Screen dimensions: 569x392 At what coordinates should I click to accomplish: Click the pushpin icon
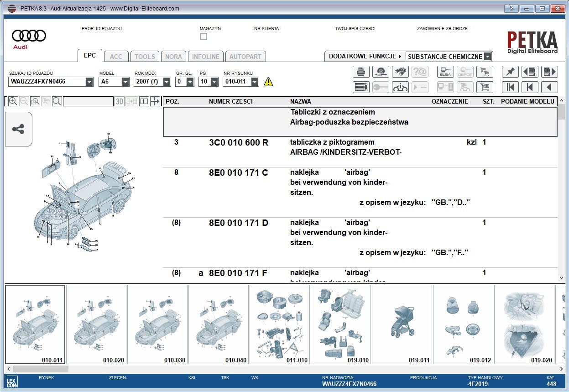coord(510,72)
